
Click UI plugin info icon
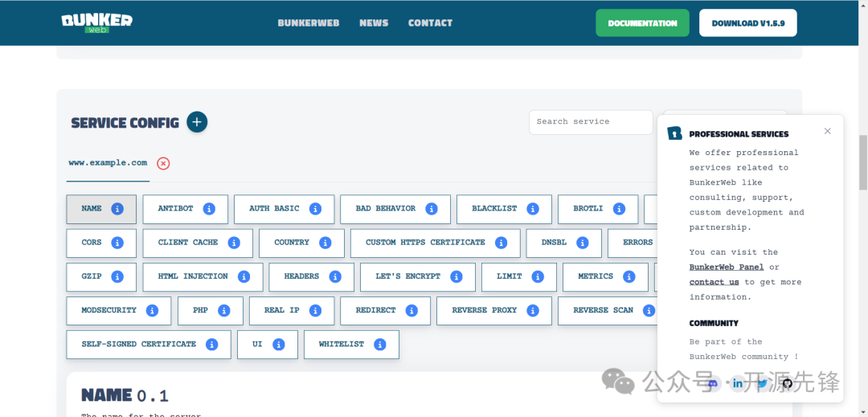coord(278,344)
